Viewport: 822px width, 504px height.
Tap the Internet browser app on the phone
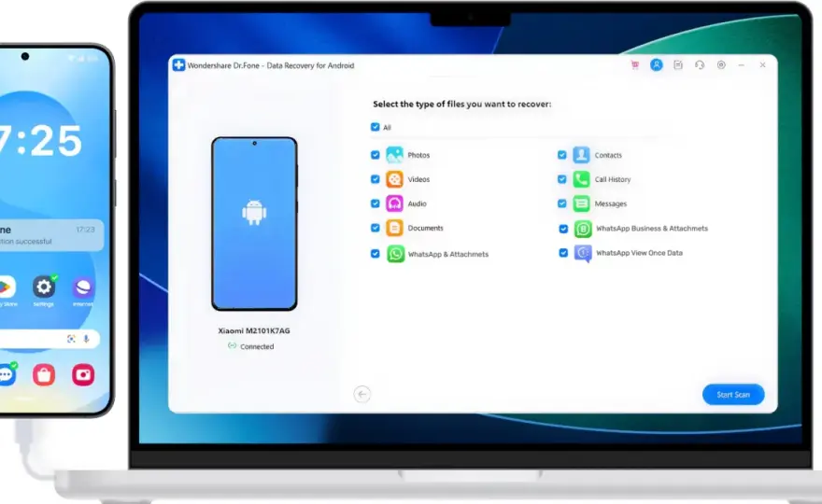[x=83, y=287]
